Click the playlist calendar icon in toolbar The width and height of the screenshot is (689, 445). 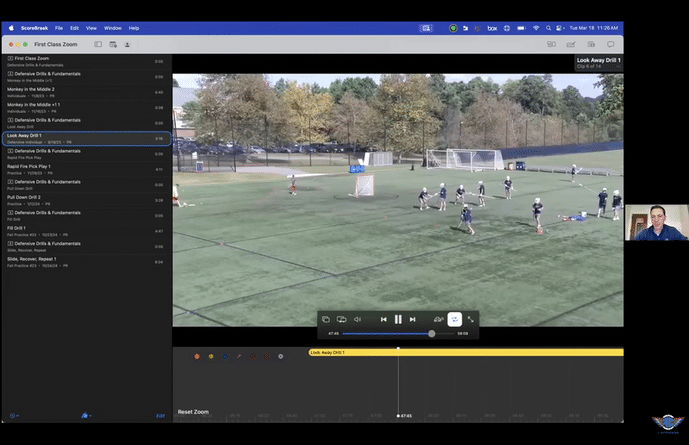[113, 44]
